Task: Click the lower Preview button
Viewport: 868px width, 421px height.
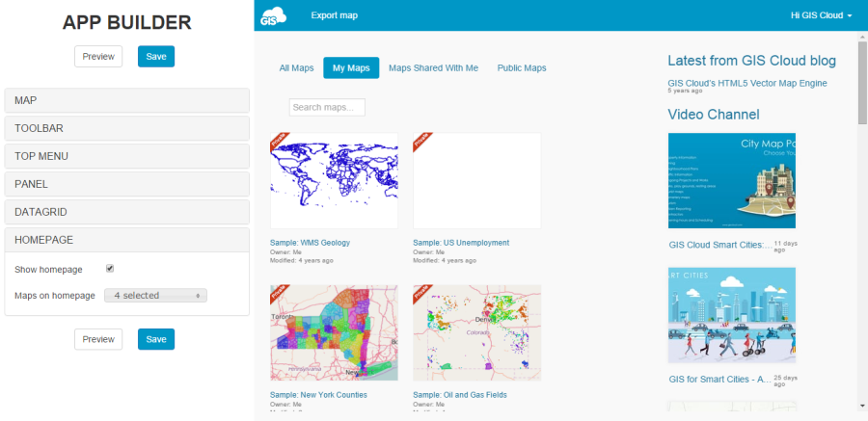Action: click(98, 339)
